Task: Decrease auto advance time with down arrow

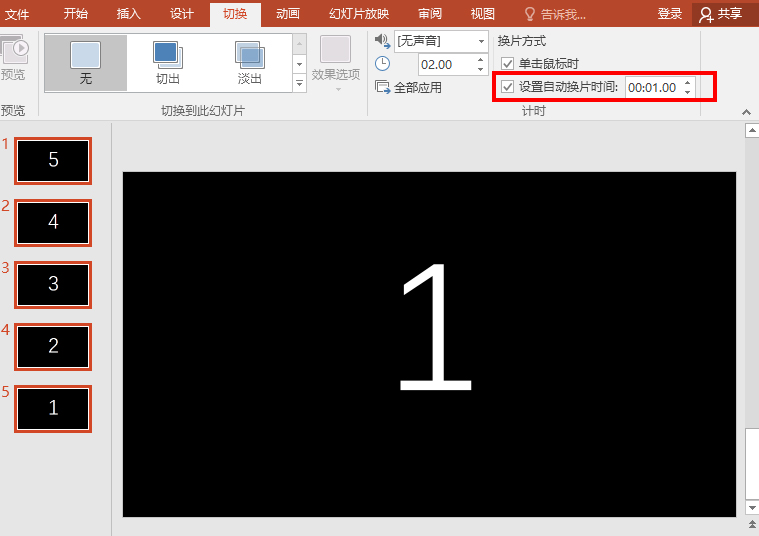Action: click(687, 92)
